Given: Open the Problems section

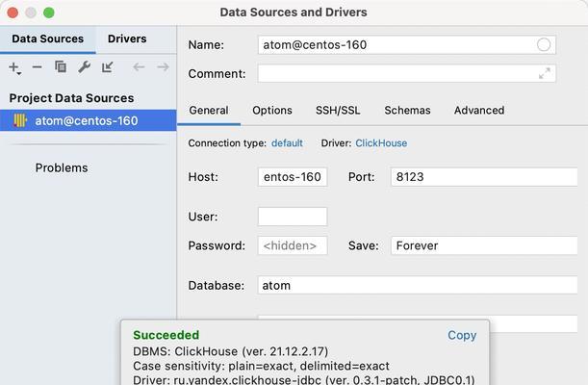Looking at the screenshot, I should click(62, 167).
